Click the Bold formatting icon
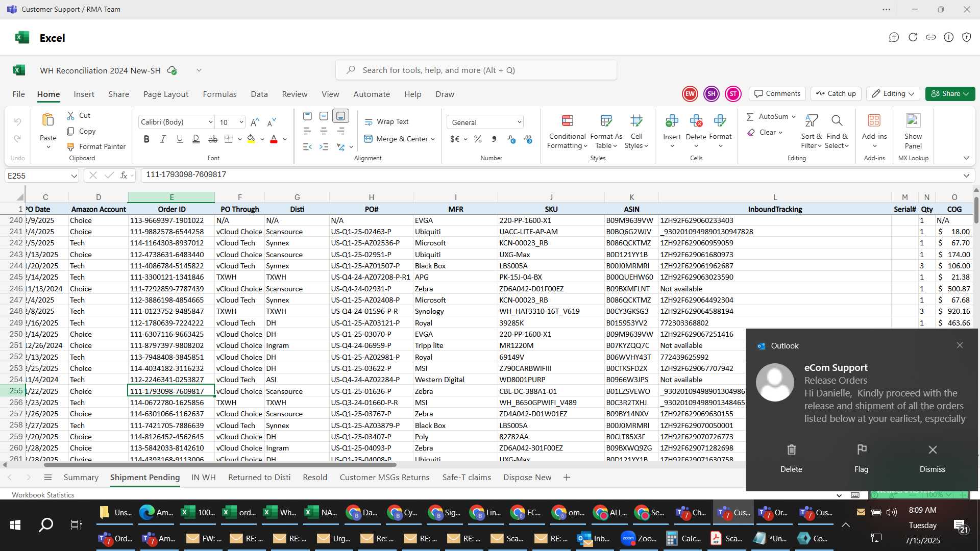 146,139
